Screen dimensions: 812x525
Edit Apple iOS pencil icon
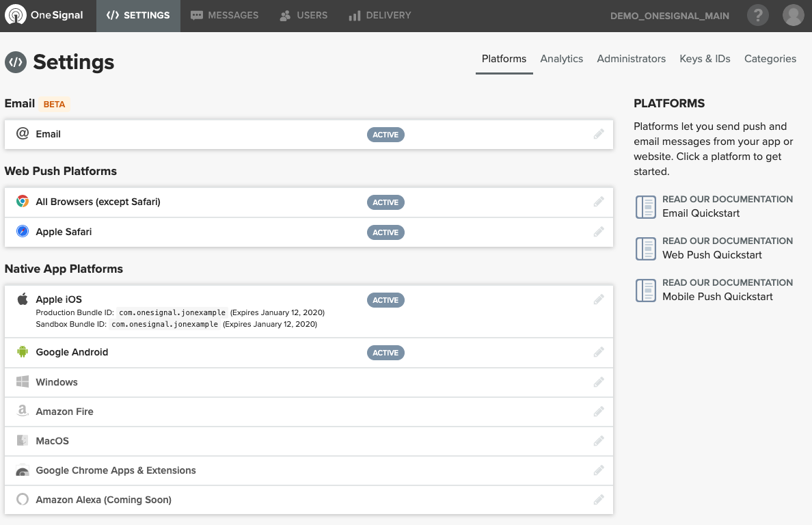pyautogui.click(x=599, y=300)
